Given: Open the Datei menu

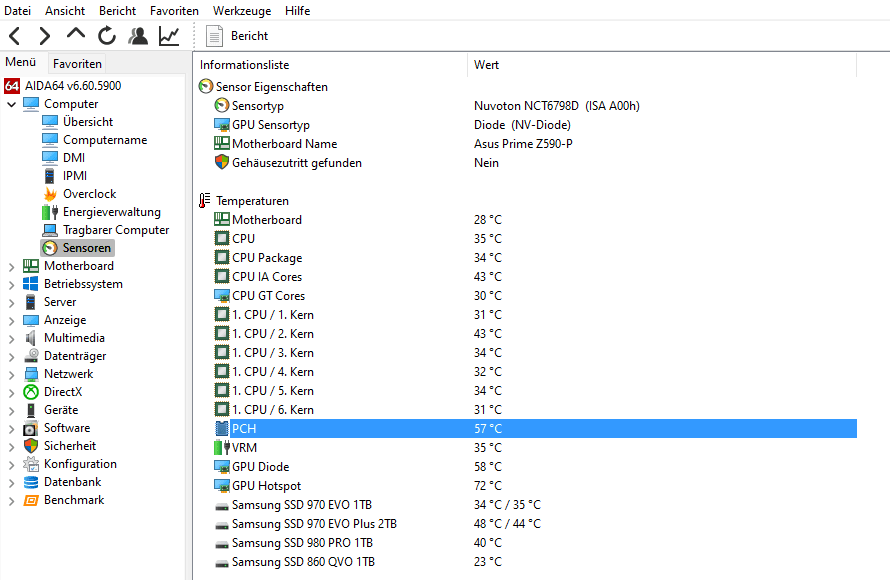Looking at the screenshot, I should tap(18, 11).
